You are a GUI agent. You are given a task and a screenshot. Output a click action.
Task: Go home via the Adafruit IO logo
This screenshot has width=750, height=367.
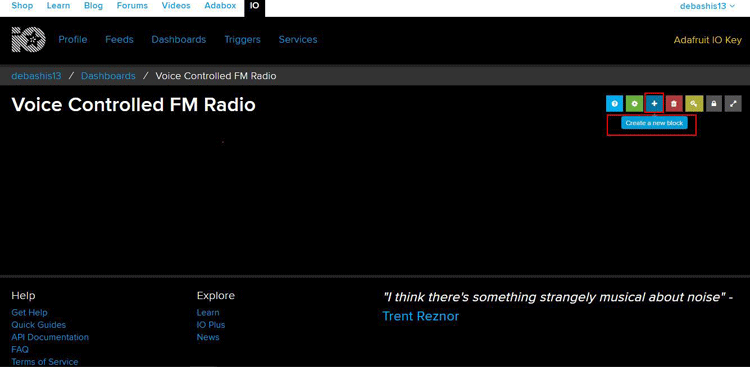point(28,40)
